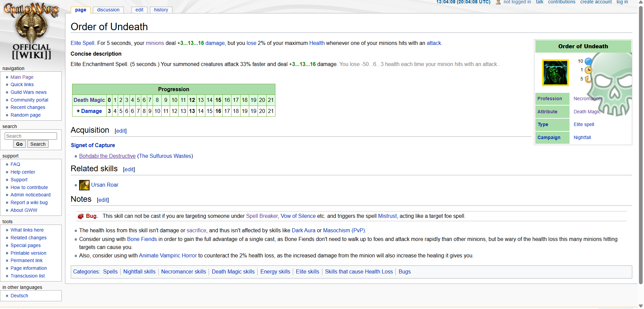The width and height of the screenshot is (644, 309).
Task: Edit the Notes section
Action: coord(103,200)
